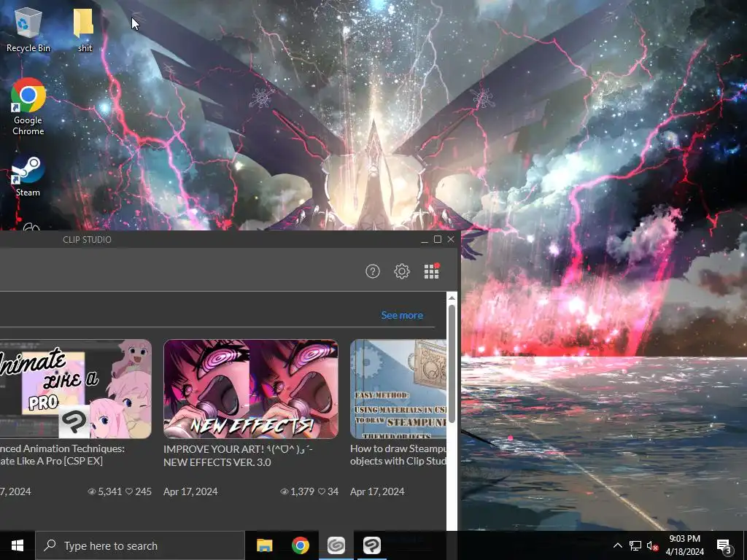
Task: Open the Animate Like A Pro thumbnail
Action: coord(75,389)
